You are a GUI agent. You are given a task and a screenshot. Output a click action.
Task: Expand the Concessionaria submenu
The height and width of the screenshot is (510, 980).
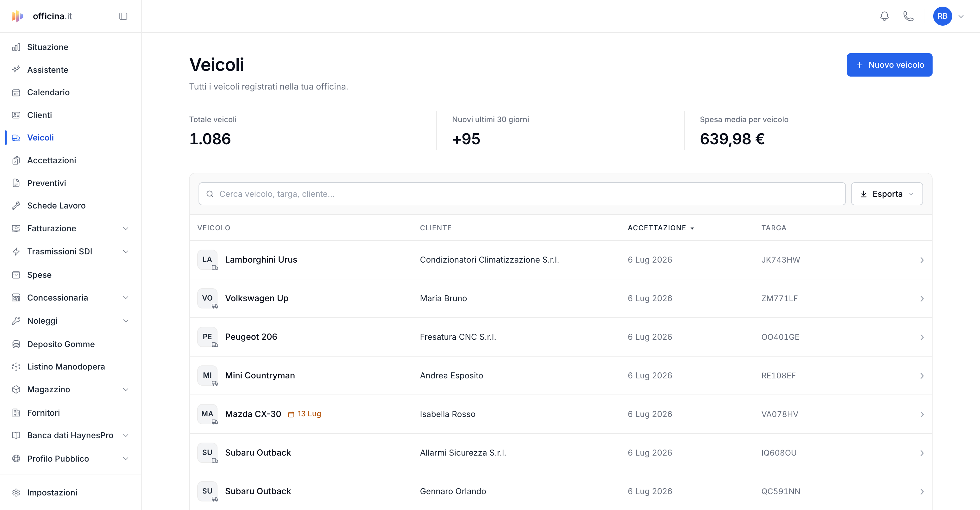click(x=126, y=298)
